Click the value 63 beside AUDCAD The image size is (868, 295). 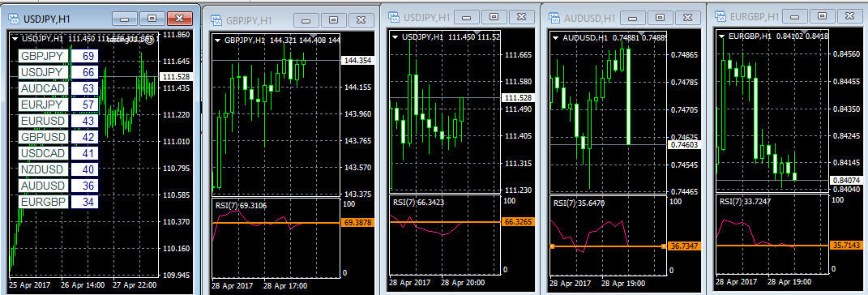[x=85, y=88]
